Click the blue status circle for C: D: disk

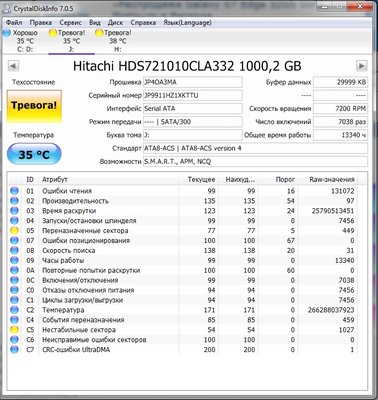(x=7, y=33)
